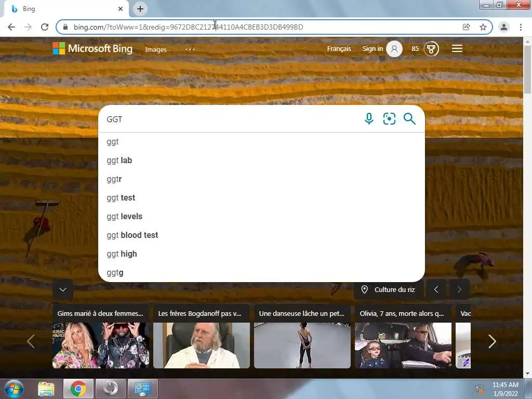Viewport: 532px width, 399px height.
Task: Choose suggestion "ggt blood test"
Action: [261, 235]
